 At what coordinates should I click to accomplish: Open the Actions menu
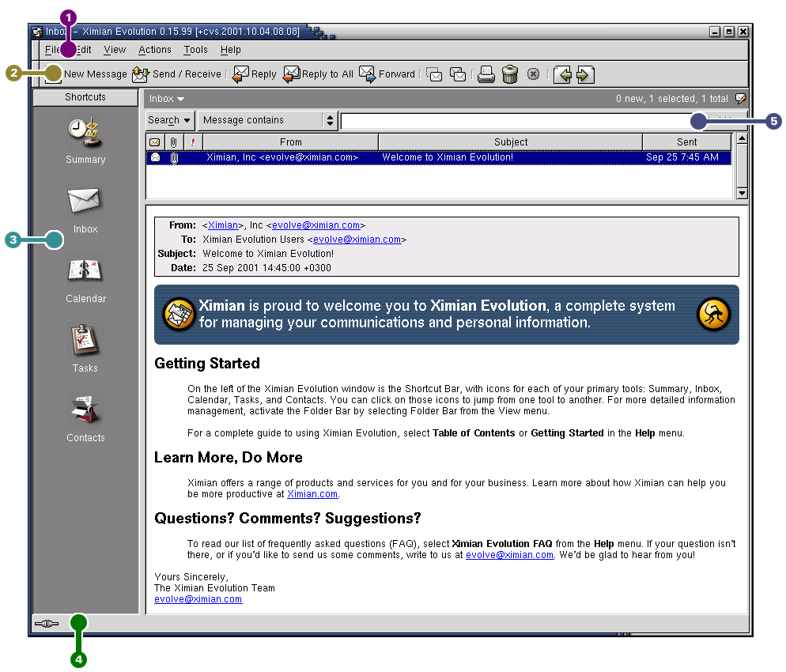tap(155, 50)
